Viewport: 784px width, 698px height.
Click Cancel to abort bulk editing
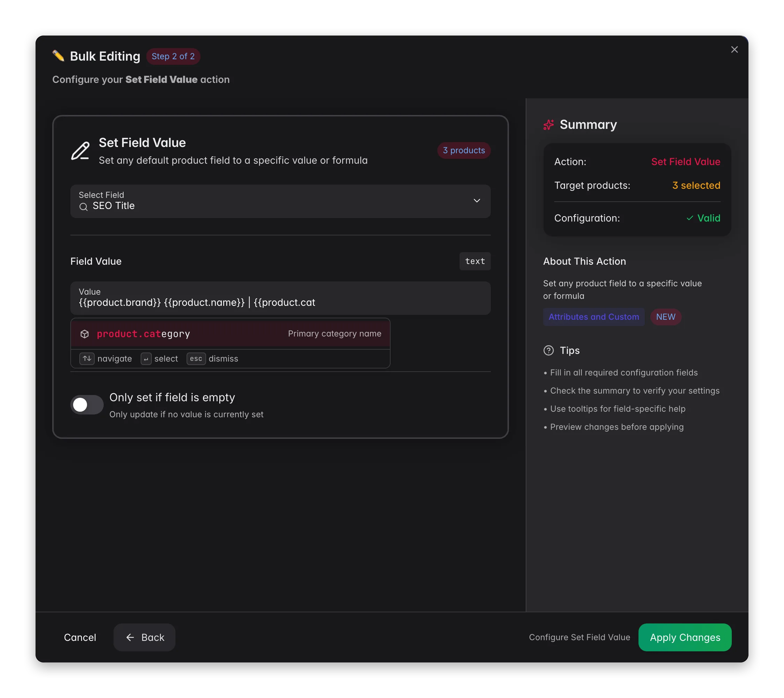(80, 637)
